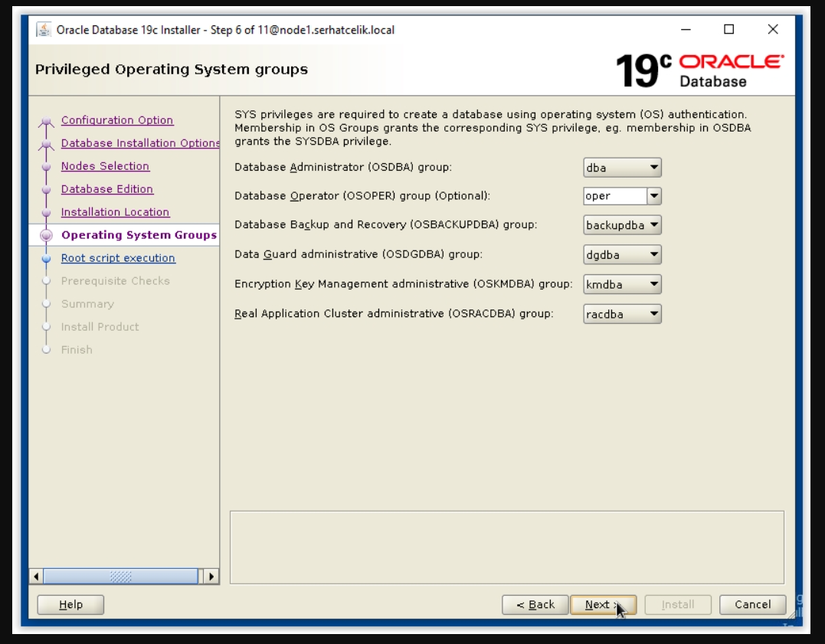Go to Configuration Option step
The image size is (825, 644).
[116, 120]
